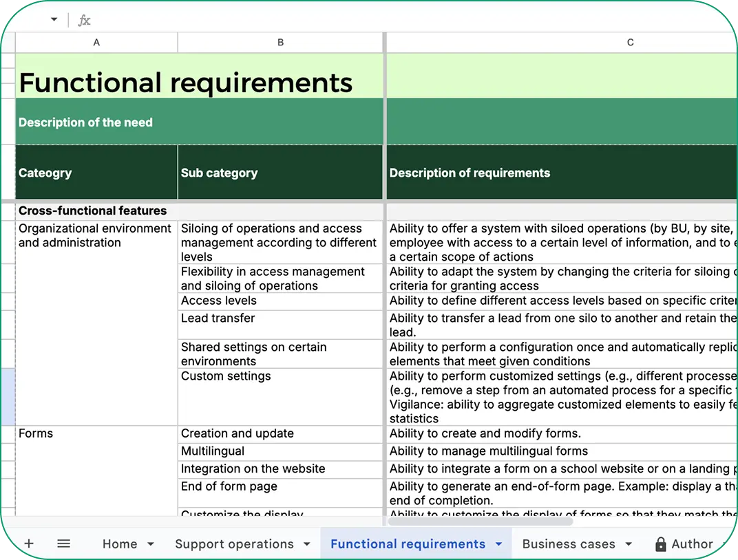Select 'Ability to perform customized settings' cell
The height and width of the screenshot is (560, 738).
pos(562,398)
